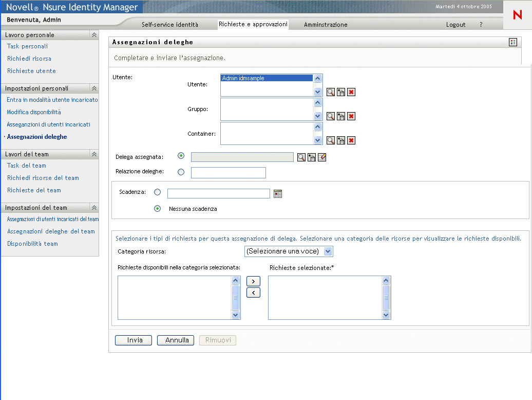Open the history icon beside the Container list

coord(341,140)
